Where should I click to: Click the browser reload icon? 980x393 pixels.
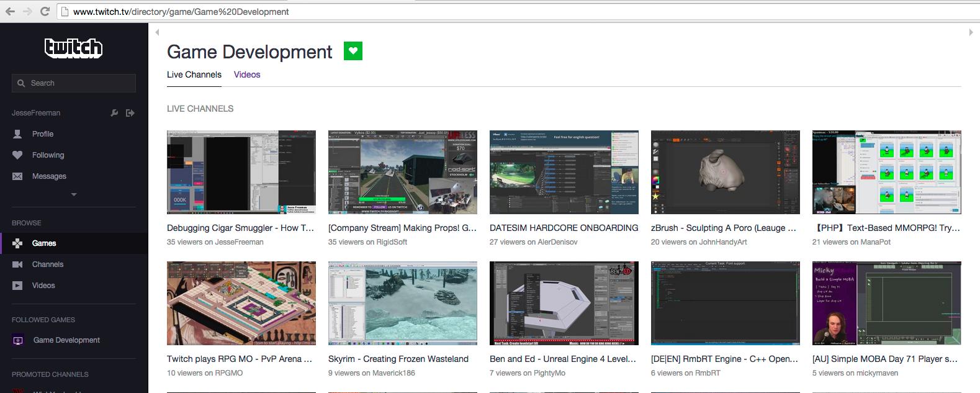point(45,11)
